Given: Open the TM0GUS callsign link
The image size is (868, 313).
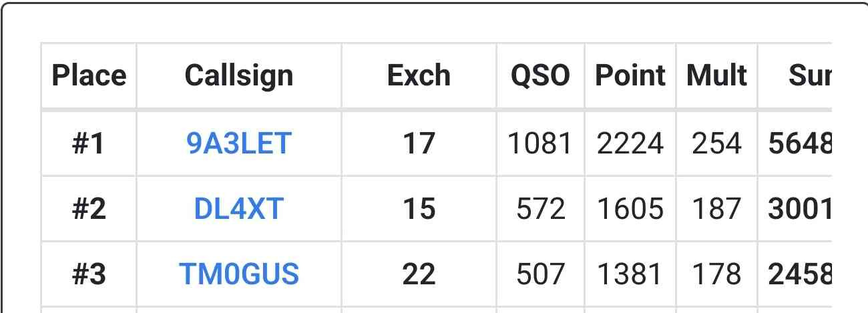Looking at the screenshot, I should pos(239,274).
